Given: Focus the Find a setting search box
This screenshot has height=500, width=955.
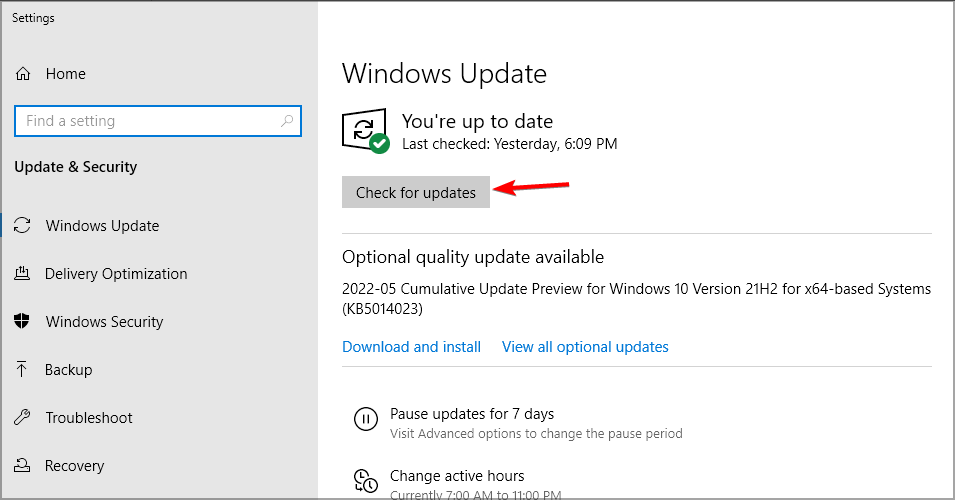Looking at the screenshot, I should pos(158,121).
